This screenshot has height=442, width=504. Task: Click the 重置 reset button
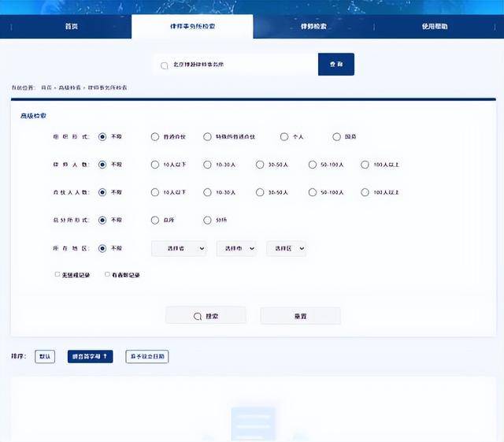[300, 316]
